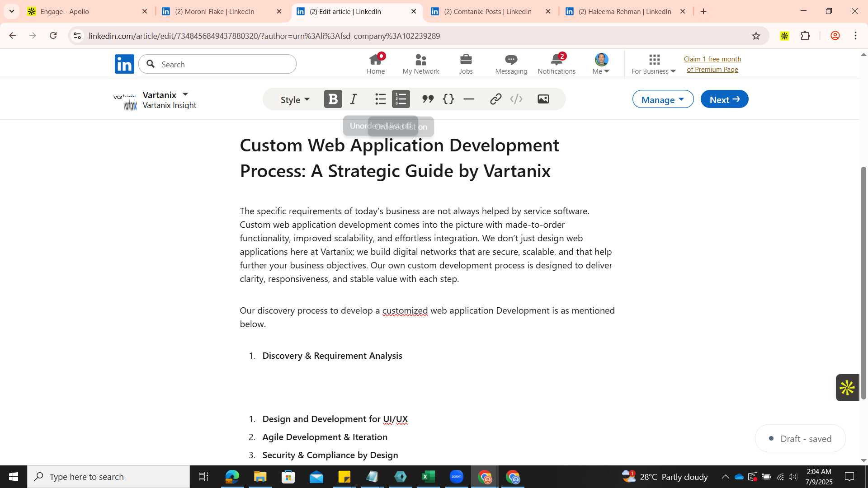
Task: Bookmark this page with star icon
Action: (756, 36)
